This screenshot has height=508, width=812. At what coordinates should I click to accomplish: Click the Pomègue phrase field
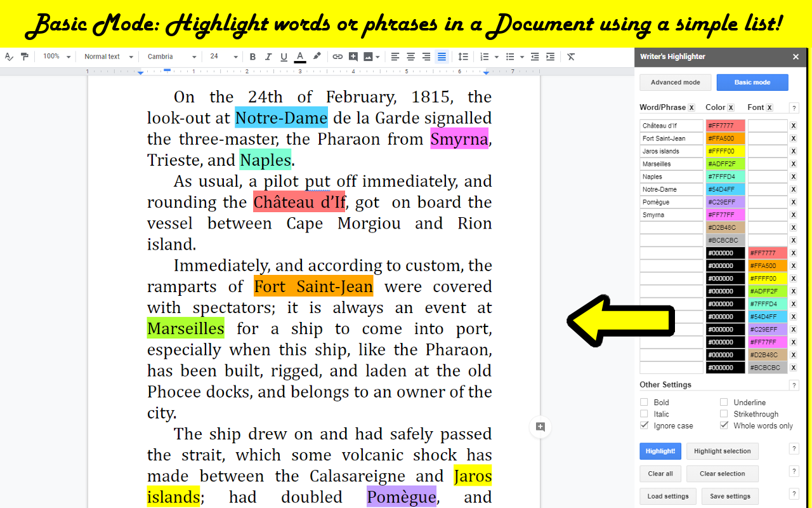coord(672,202)
